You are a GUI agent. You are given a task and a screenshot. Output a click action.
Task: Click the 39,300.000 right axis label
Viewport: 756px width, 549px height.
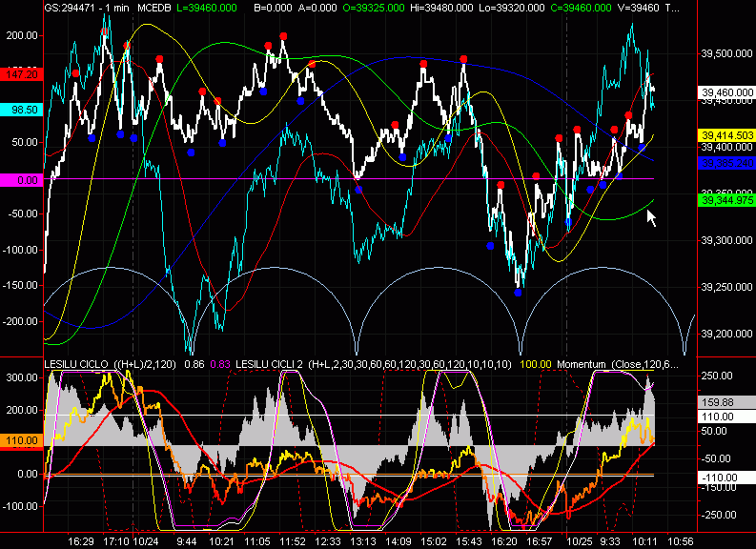726,240
